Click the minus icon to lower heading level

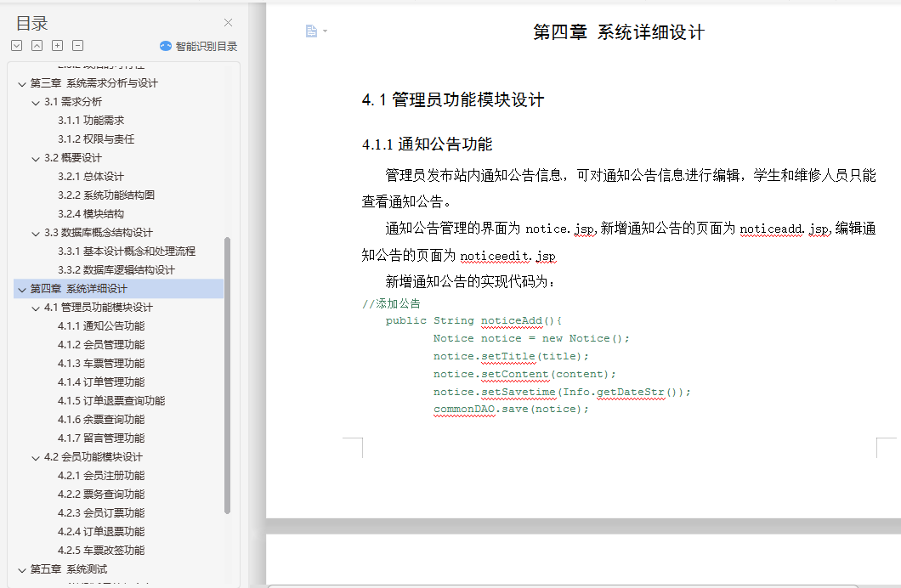click(78, 45)
